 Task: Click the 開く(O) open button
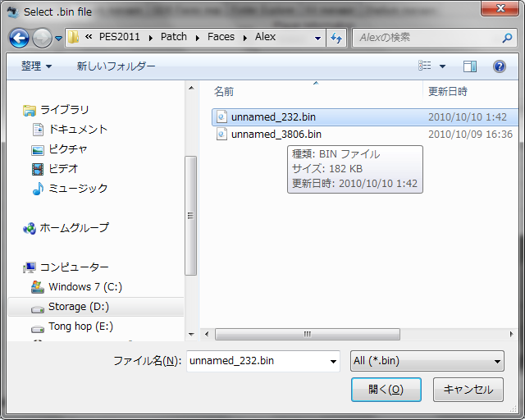click(x=386, y=390)
